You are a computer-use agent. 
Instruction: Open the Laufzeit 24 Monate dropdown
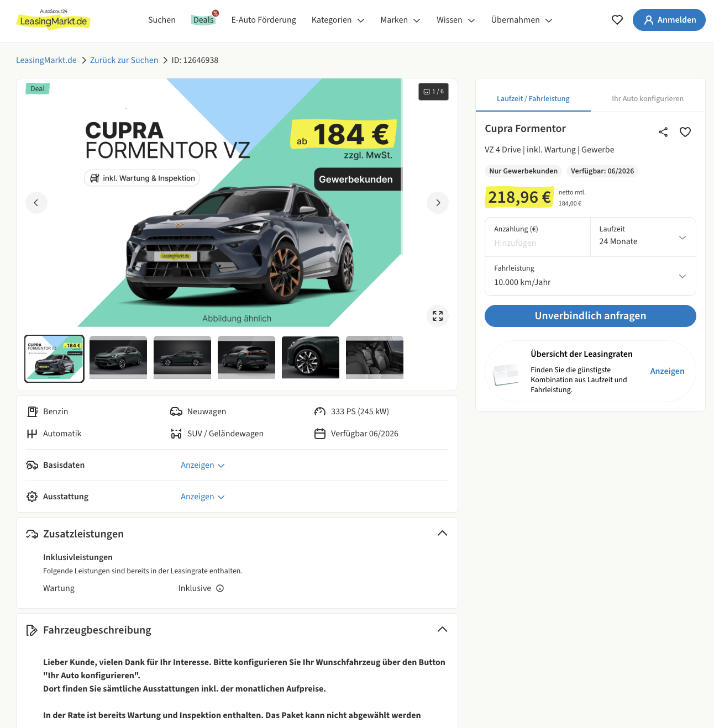click(643, 237)
